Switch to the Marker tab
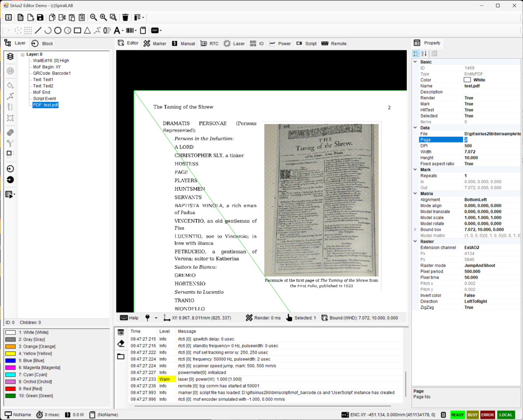 coord(155,44)
